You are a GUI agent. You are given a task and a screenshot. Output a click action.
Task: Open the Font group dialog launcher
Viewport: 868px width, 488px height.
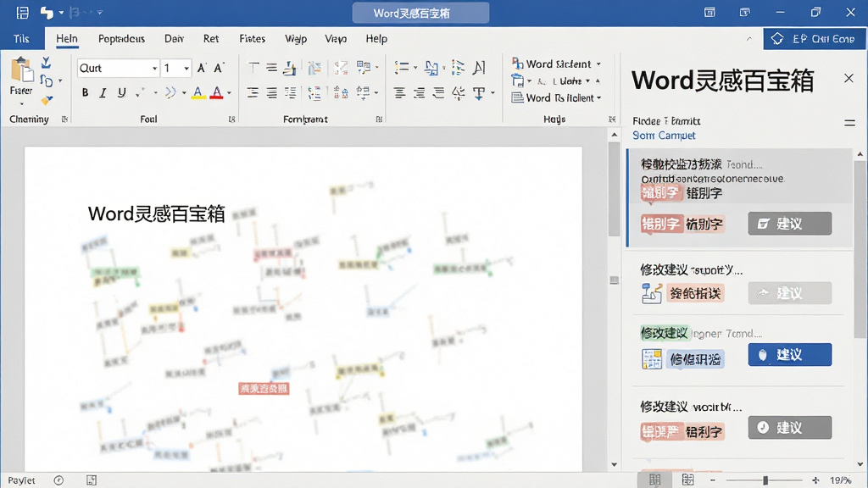pyautogui.click(x=231, y=119)
